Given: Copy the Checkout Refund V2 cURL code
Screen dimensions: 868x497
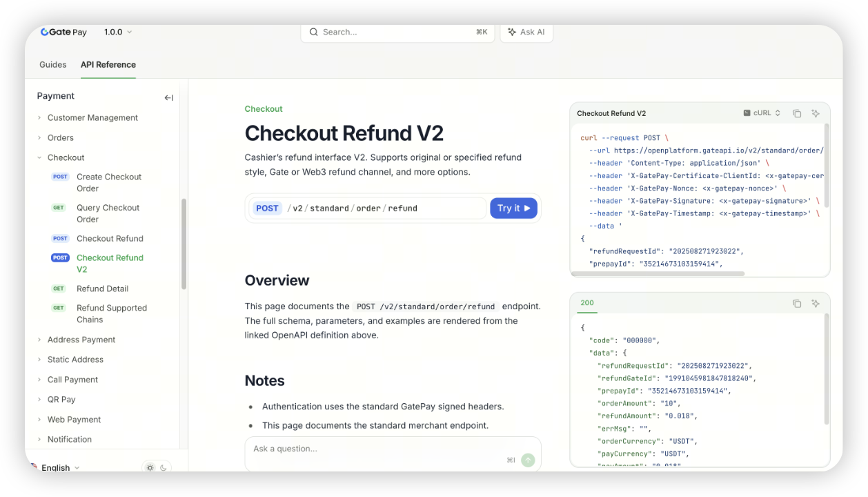Looking at the screenshot, I should pyautogui.click(x=797, y=113).
